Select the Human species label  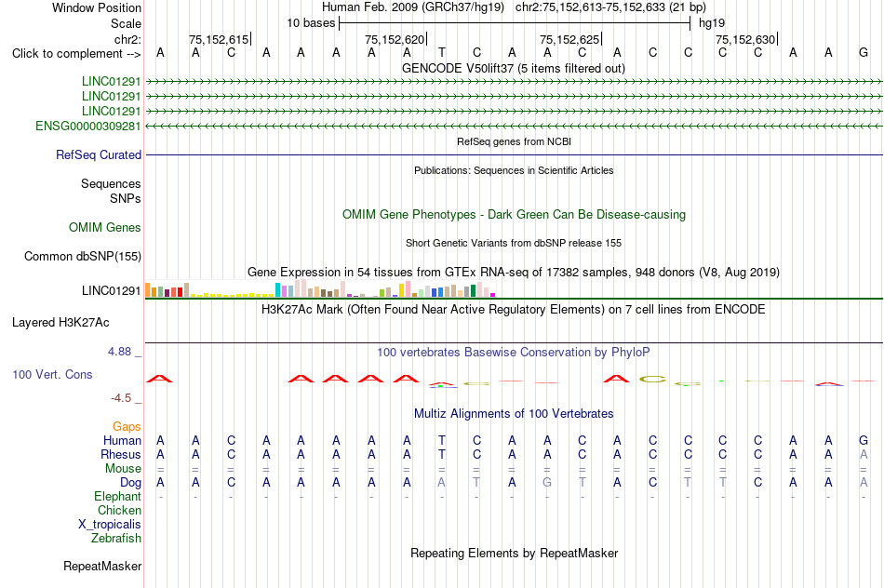(122, 441)
